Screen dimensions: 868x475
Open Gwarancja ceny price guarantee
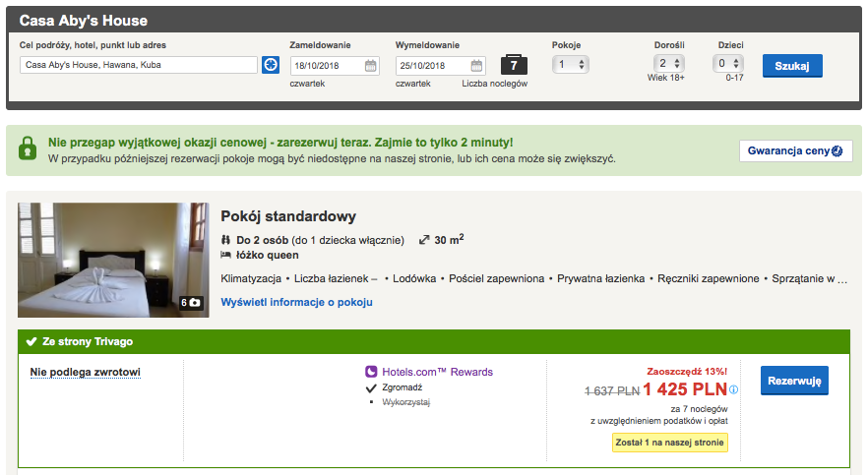coord(795,150)
